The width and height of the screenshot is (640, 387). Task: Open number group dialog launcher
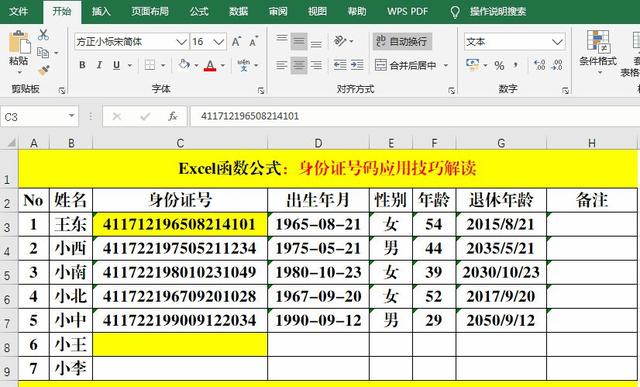coord(565,91)
